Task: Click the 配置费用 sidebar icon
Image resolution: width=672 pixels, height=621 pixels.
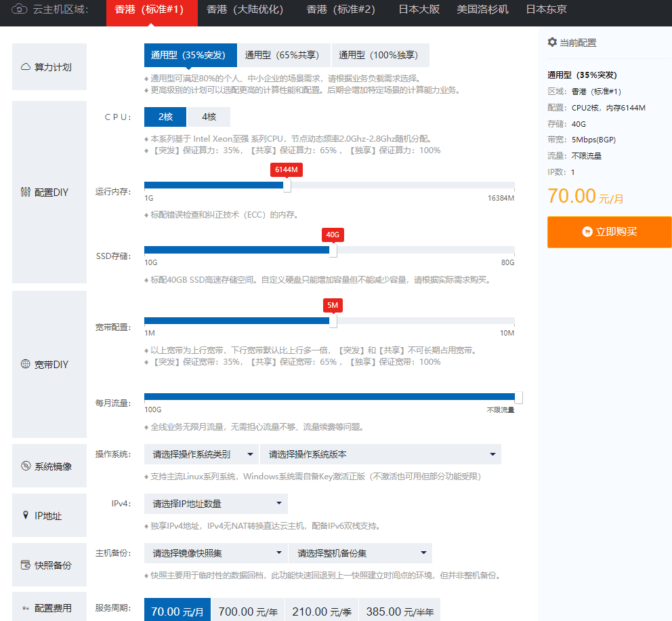Action: (x=24, y=608)
